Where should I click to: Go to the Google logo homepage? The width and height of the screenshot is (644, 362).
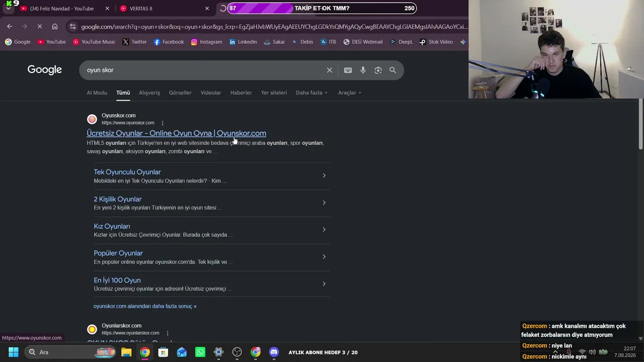(x=45, y=70)
